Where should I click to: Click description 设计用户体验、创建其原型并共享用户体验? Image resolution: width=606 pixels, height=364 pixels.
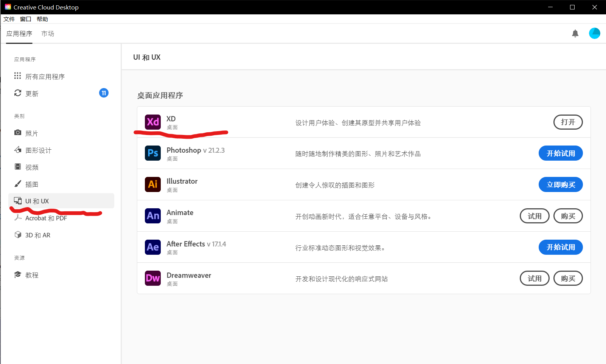pos(358,123)
